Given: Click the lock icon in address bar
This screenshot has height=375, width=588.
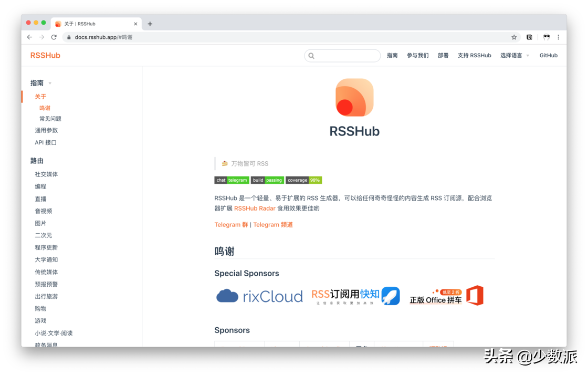Looking at the screenshot, I should click(69, 37).
